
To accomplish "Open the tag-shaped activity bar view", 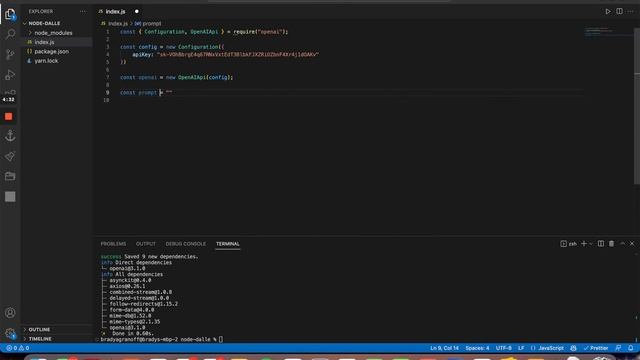I will [x=10, y=156].
